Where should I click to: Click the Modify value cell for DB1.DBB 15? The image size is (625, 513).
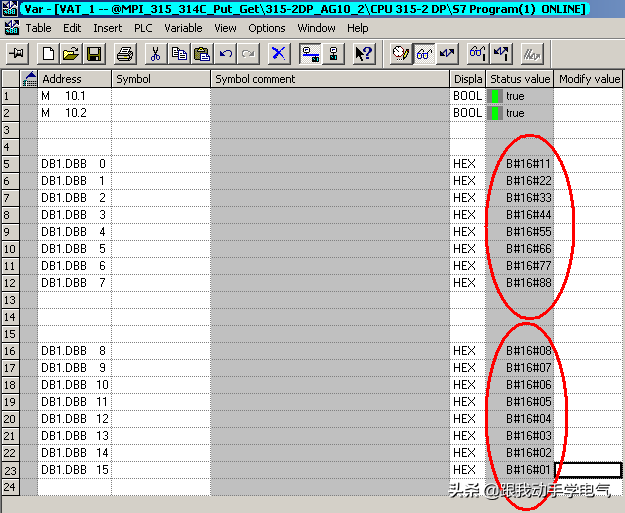click(588, 470)
